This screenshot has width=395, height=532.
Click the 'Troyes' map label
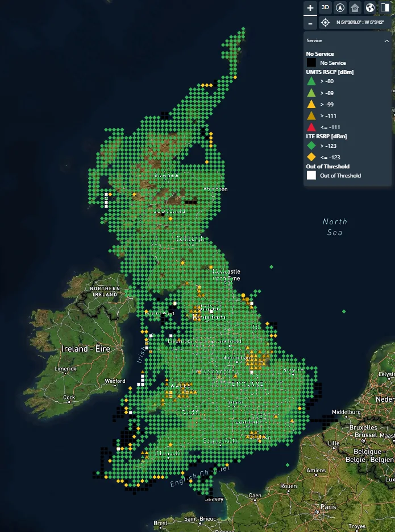tap(357, 526)
